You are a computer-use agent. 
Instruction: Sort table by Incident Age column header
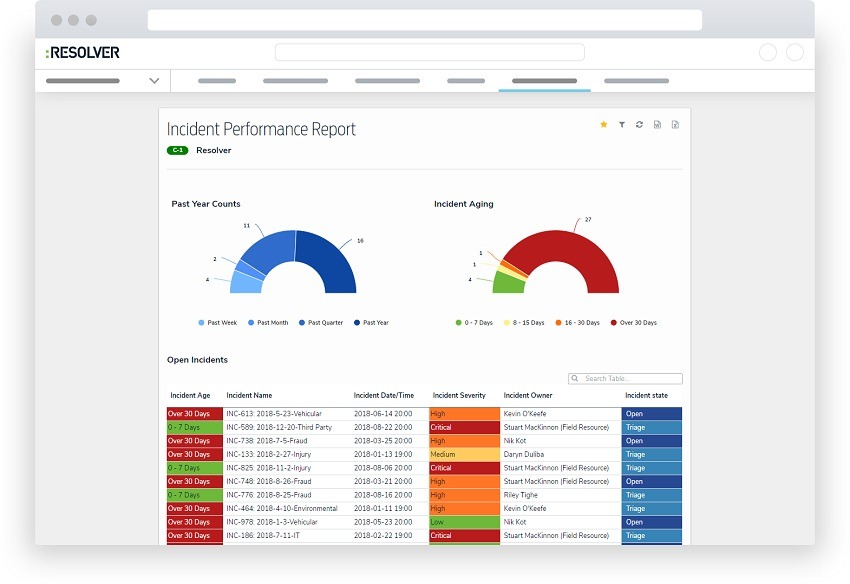tap(190, 396)
